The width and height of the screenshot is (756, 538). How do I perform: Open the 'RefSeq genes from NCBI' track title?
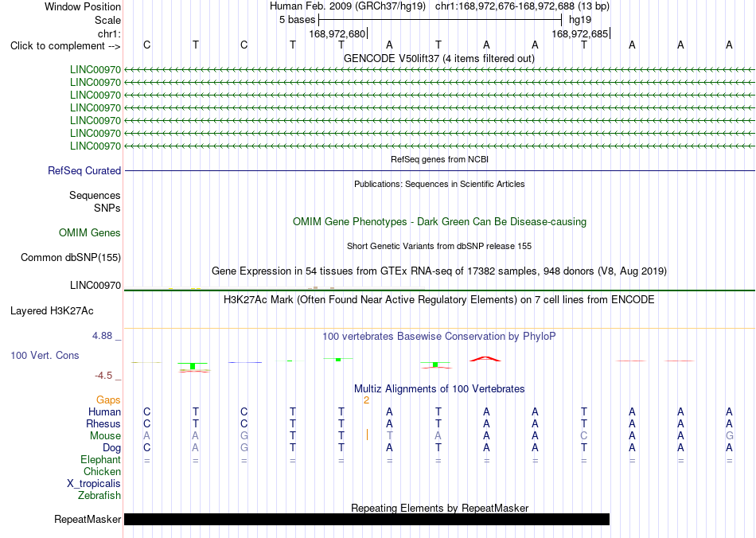click(440, 159)
